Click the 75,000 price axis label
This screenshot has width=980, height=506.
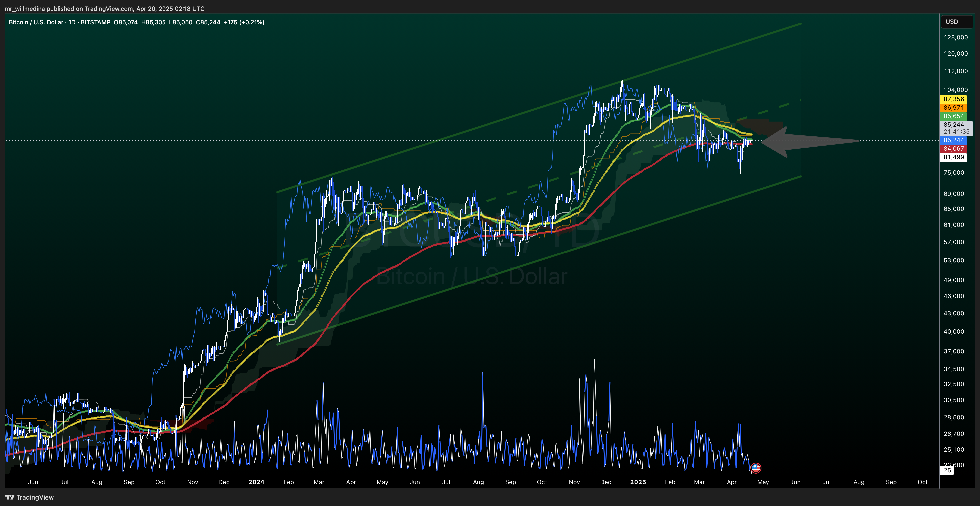tap(954, 173)
